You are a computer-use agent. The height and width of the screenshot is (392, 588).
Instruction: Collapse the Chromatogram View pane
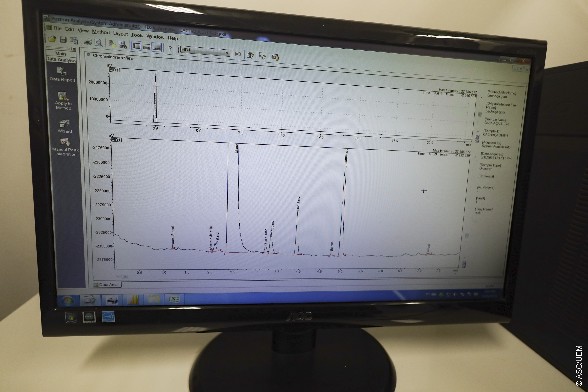89,55
